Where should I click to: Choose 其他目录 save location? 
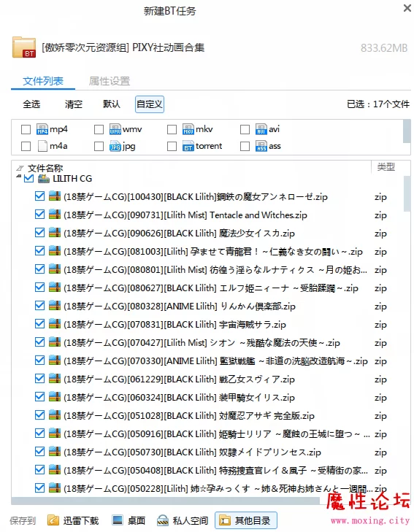(245, 520)
